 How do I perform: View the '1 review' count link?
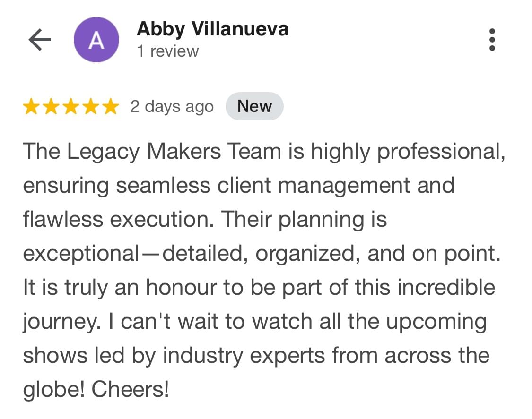coord(167,51)
